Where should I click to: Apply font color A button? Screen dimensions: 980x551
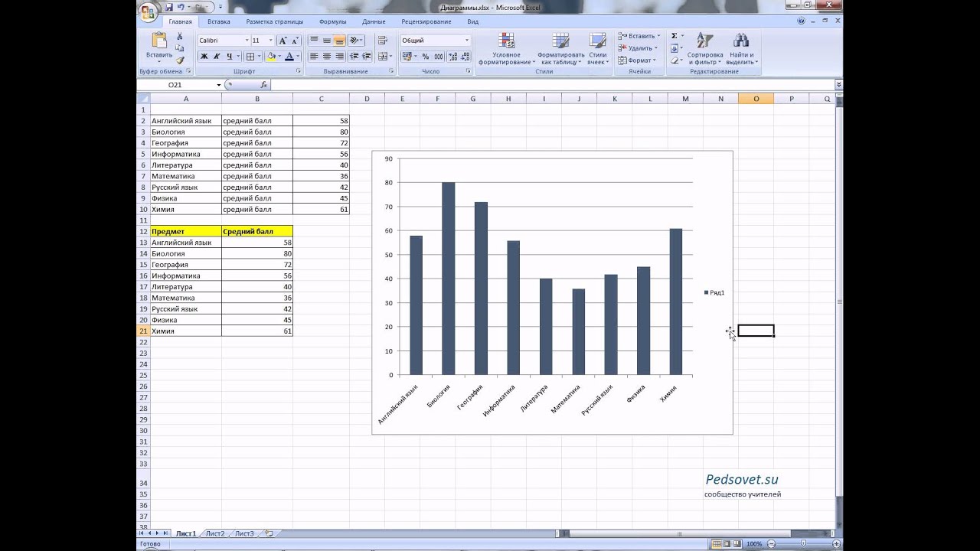point(289,57)
